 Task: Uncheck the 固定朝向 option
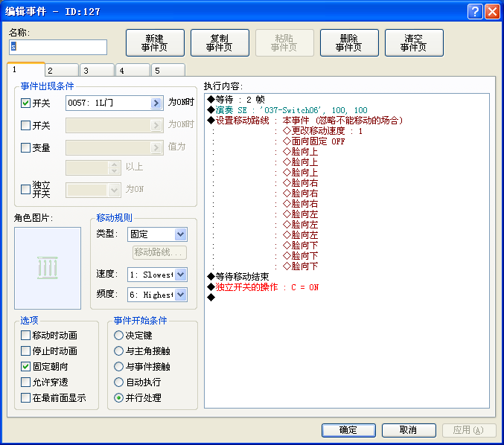pos(25,367)
